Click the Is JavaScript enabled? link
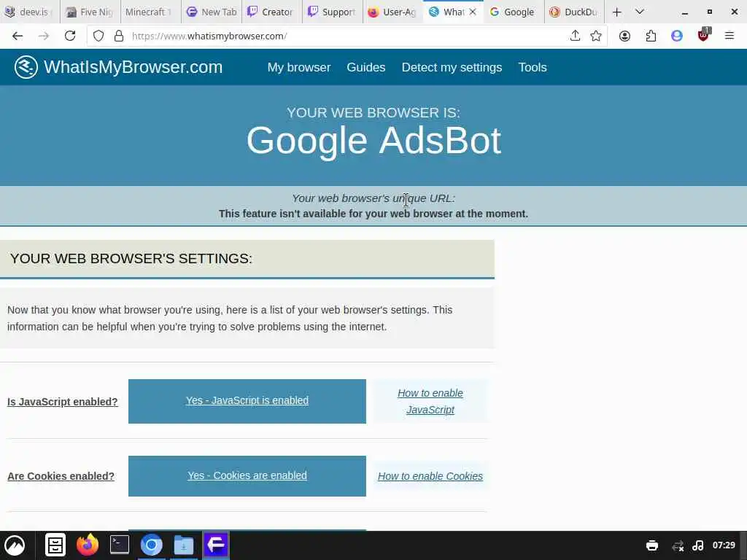Image resolution: width=747 pixels, height=560 pixels. [63, 402]
